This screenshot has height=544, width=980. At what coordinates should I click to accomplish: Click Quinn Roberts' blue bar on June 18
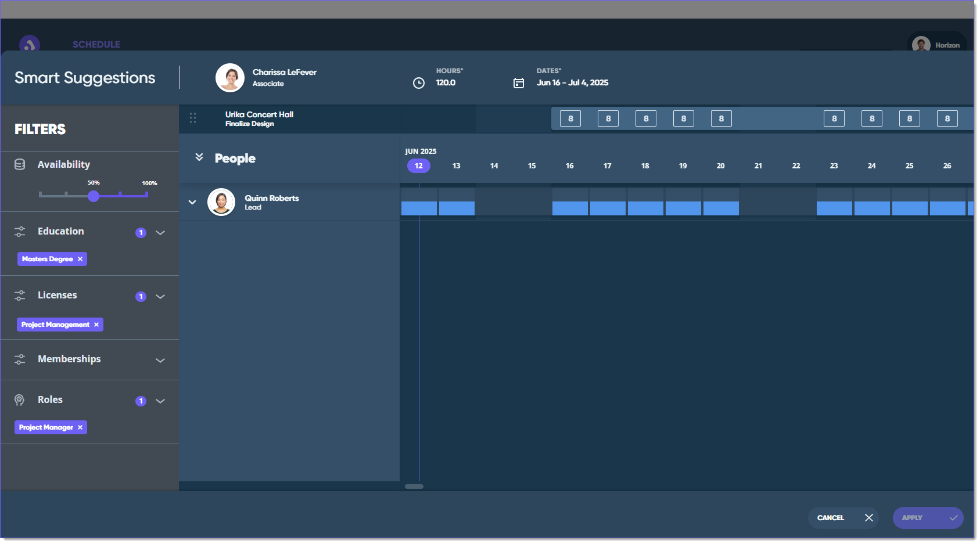646,208
